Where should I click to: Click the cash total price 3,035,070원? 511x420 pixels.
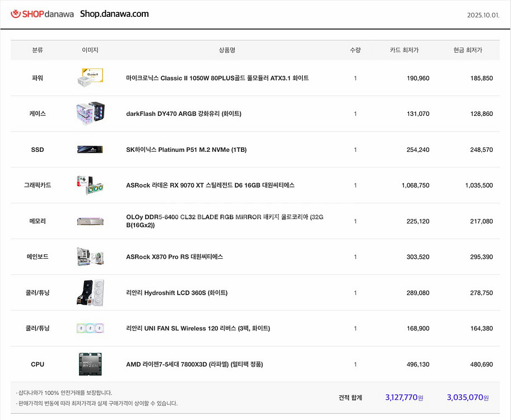[x=468, y=398]
